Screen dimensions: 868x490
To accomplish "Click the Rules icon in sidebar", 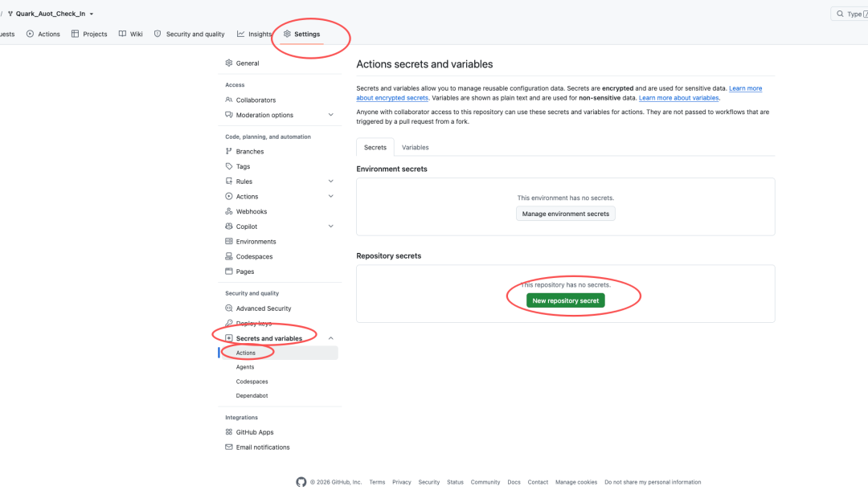I will pos(228,181).
